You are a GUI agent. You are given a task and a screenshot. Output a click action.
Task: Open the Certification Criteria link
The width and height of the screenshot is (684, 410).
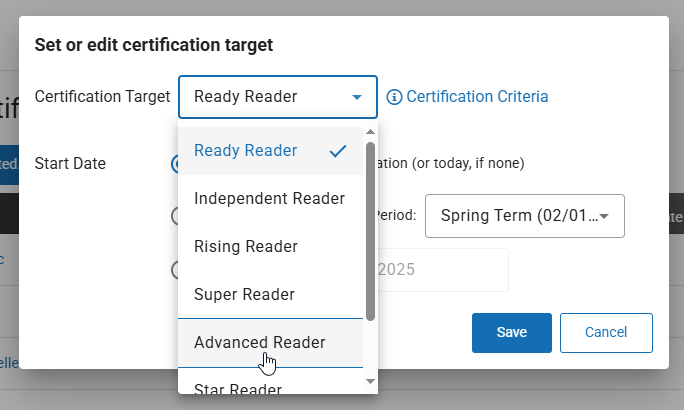pyautogui.click(x=477, y=97)
